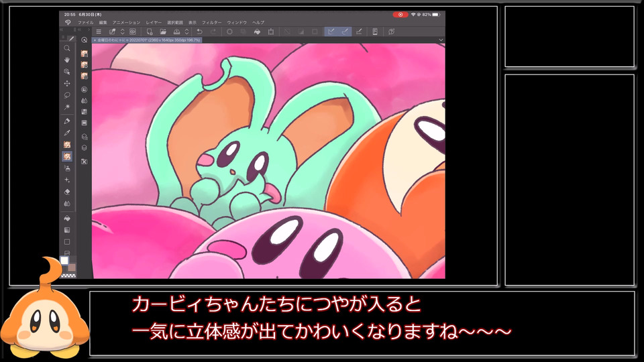Open the 表示 menu
This screenshot has width=644, height=362.
pos(193,23)
